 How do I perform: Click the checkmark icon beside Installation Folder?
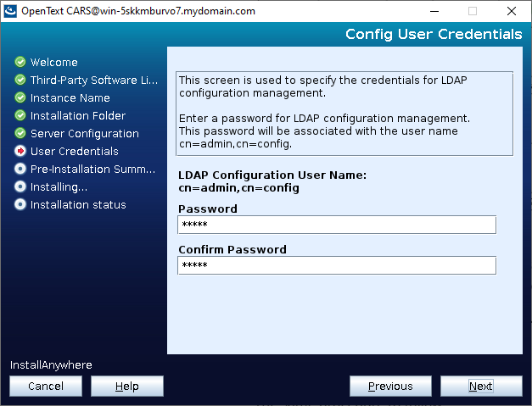click(x=20, y=115)
